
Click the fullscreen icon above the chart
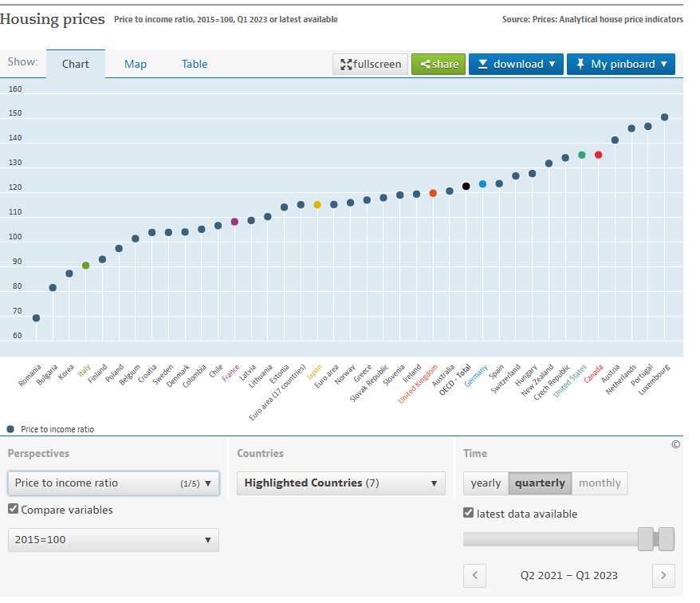coord(346,64)
